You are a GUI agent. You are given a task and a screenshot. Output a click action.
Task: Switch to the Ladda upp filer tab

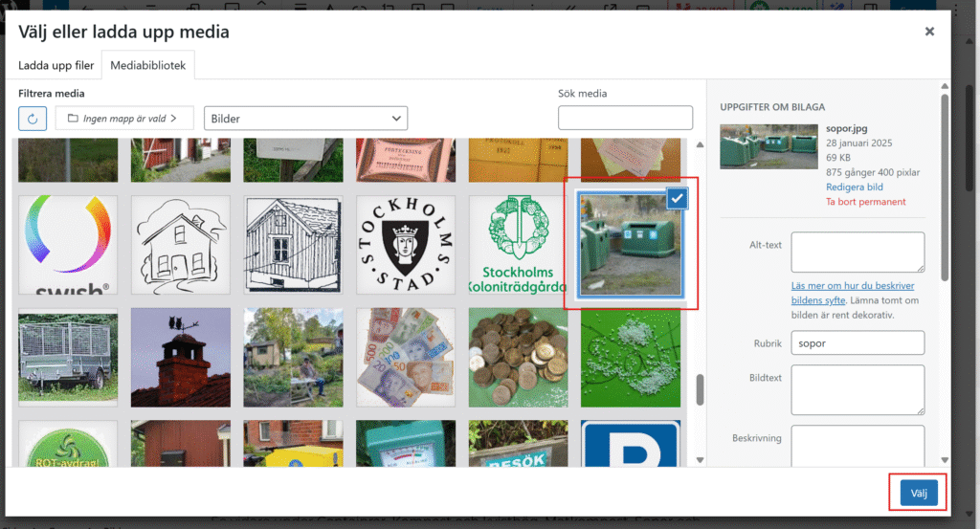[56, 65]
